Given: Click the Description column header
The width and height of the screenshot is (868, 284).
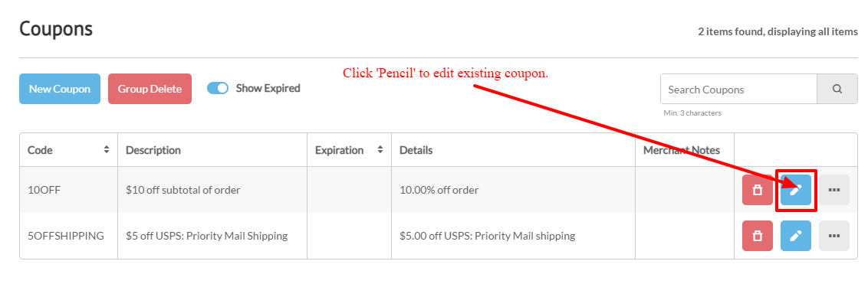Looking at the screenshot, I should pyautogui.click(x=153, y=150).
